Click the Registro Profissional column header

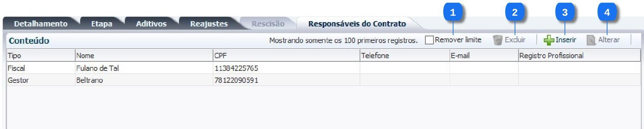click(x=579, y=55)
